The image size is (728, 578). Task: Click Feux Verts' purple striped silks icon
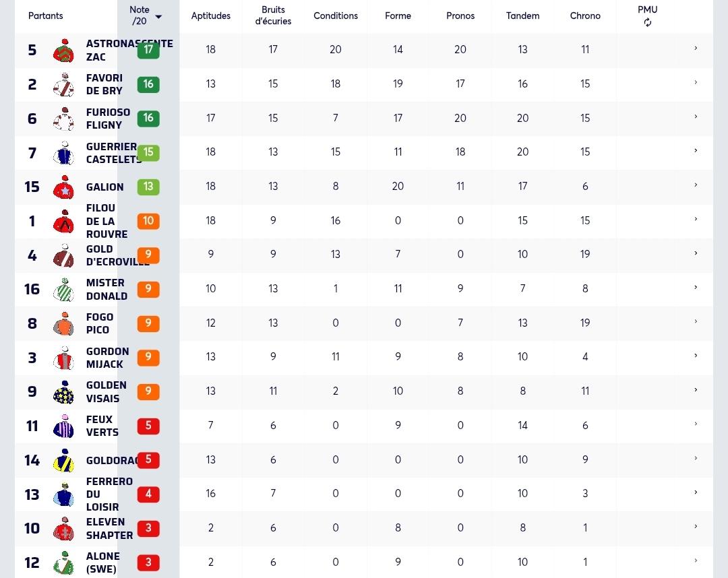click(x=63, y=426)
